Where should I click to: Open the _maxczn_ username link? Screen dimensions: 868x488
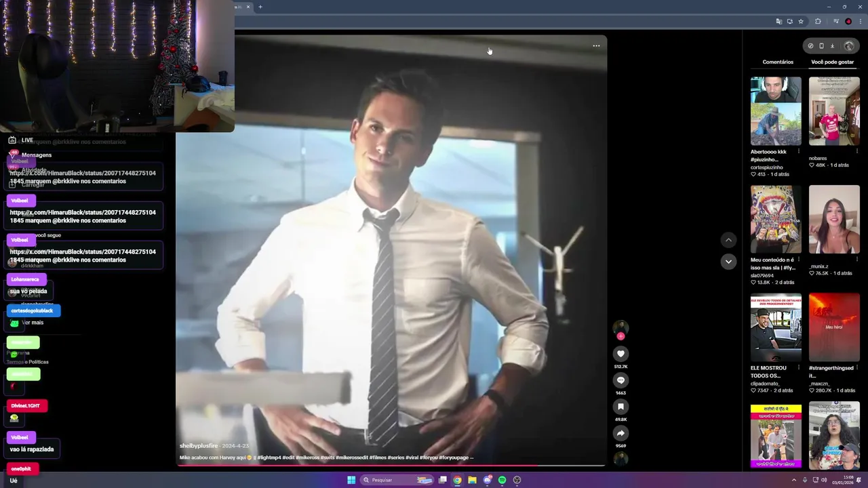820,384
